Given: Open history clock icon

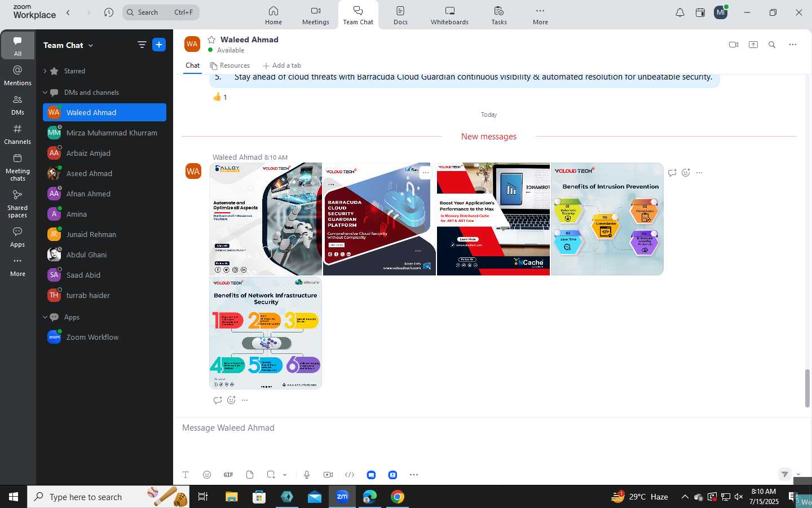Looking at the screenshot, I should 109,12.
